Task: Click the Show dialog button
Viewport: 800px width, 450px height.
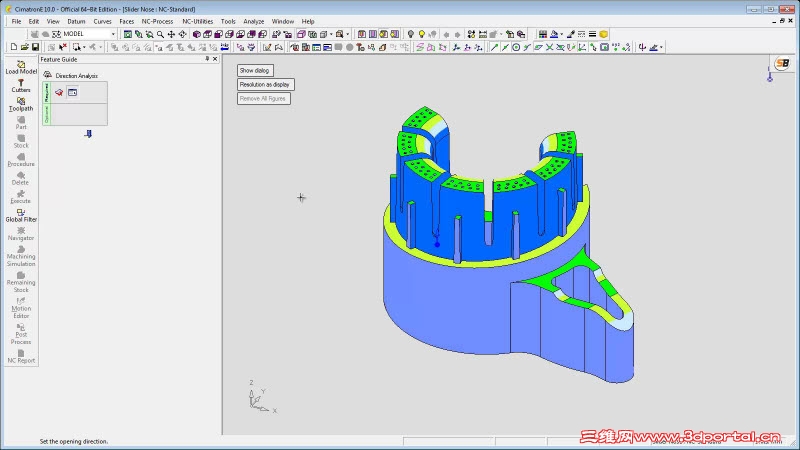Action: coord(255,70)
